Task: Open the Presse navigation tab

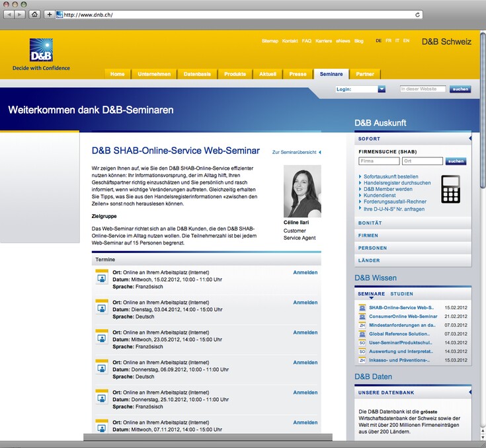Action: coord(298,74)
